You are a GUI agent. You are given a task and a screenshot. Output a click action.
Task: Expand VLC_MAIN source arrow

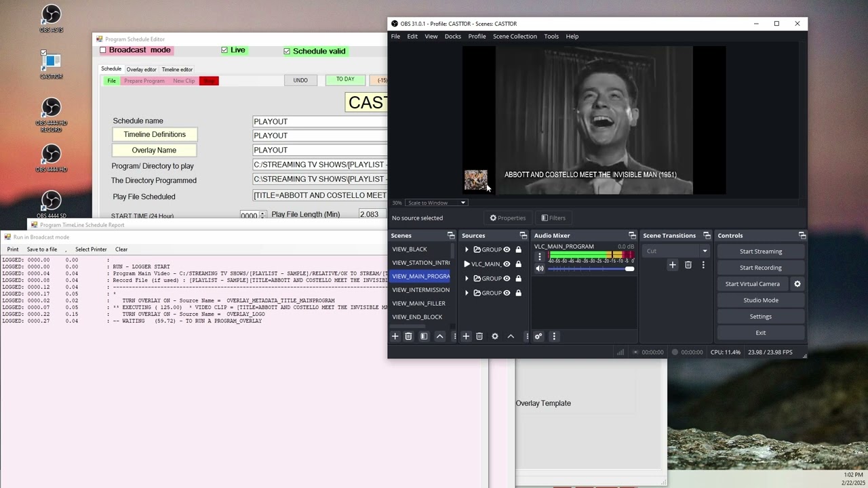coord(467,264)
